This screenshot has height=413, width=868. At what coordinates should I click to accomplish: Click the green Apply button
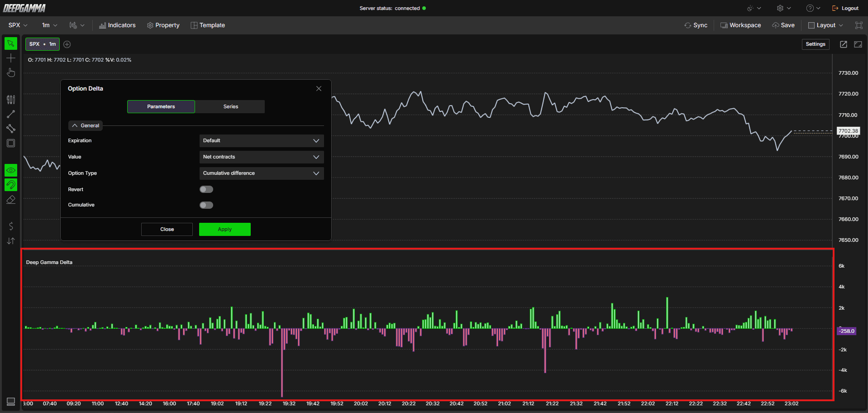pos(225,229)
